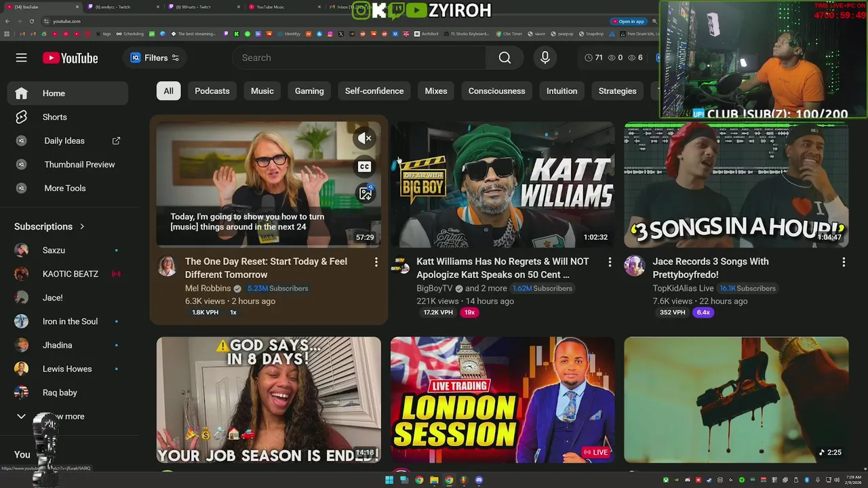
Task: Click Mel Robbins channel avatar
Action: 167,266
